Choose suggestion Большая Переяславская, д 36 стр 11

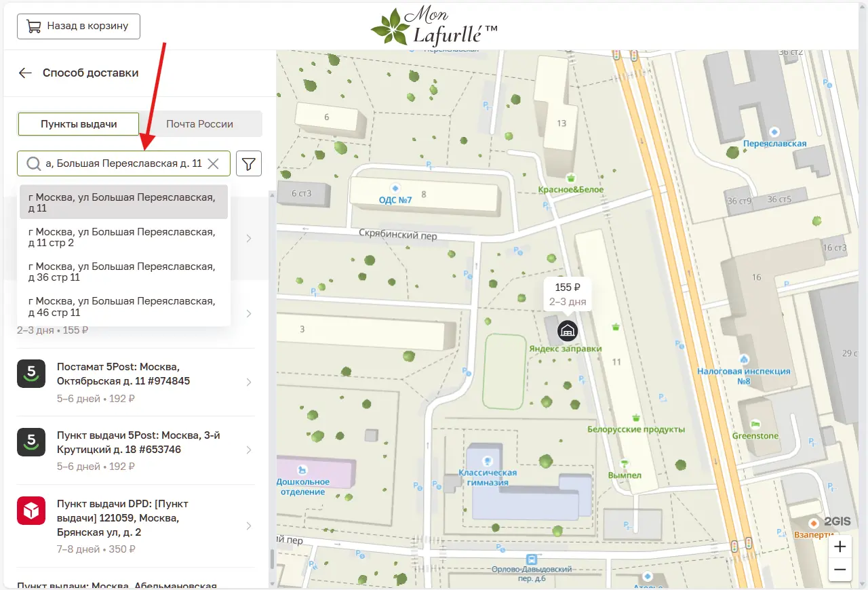123,272
